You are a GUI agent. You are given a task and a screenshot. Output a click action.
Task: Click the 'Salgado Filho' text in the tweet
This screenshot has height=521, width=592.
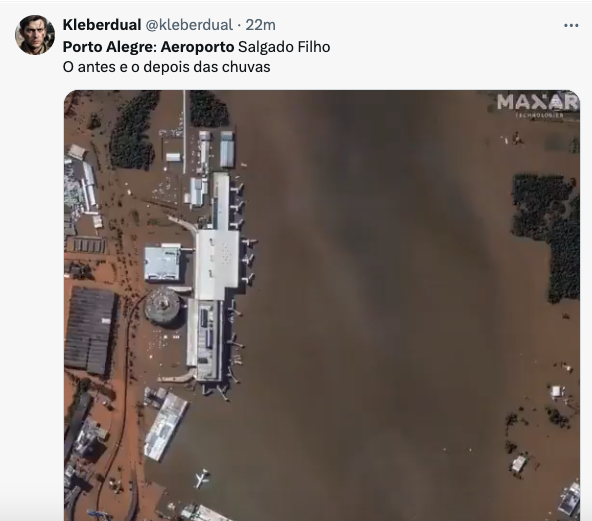(284, 47)
